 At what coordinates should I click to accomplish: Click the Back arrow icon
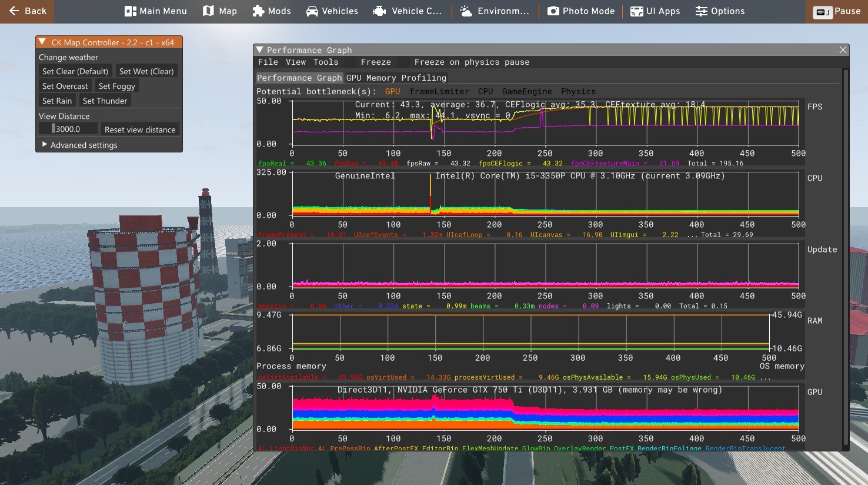[x=14, y=11]
